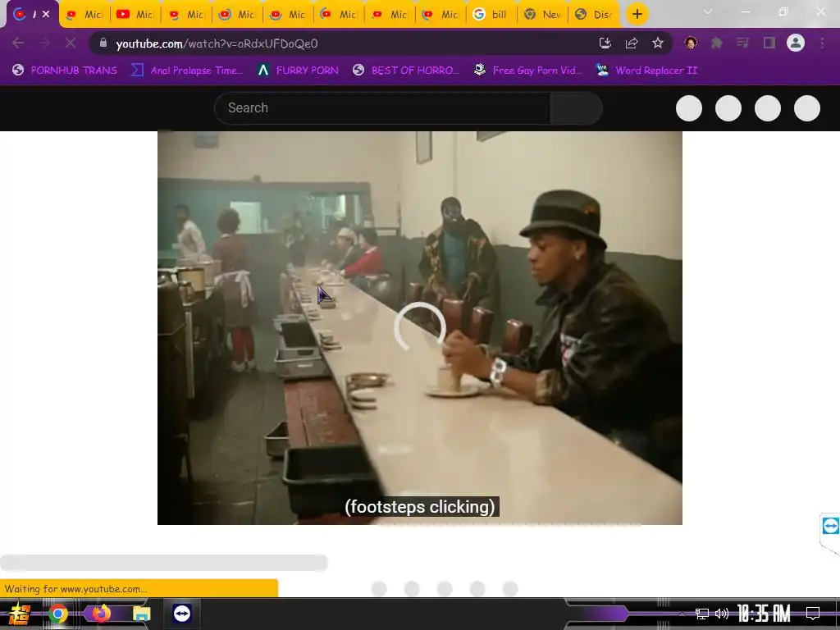Screen dimensions: 840x630
Task: Click the youtube.com address bar URL
Action: pyautogui.click(x=217, y=43)
